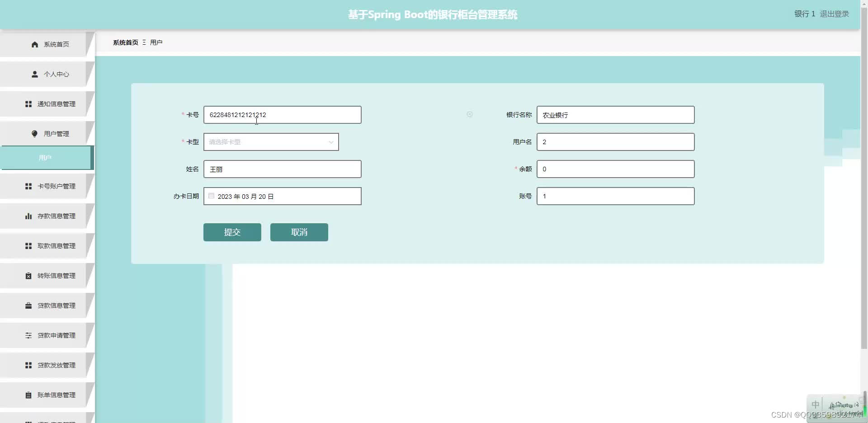Focus the 姓名 input containing 王丽
868x423 pixels.
[283, 169]
